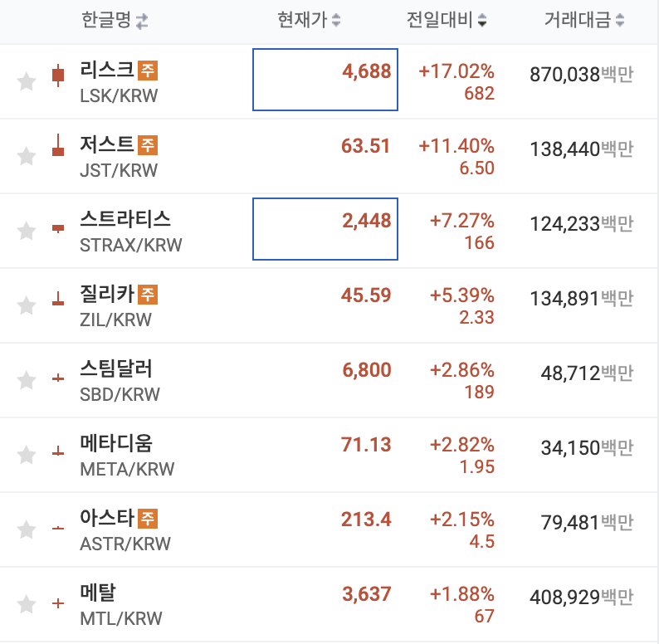Click the swap icon next to 한글명

pos(142,21)
